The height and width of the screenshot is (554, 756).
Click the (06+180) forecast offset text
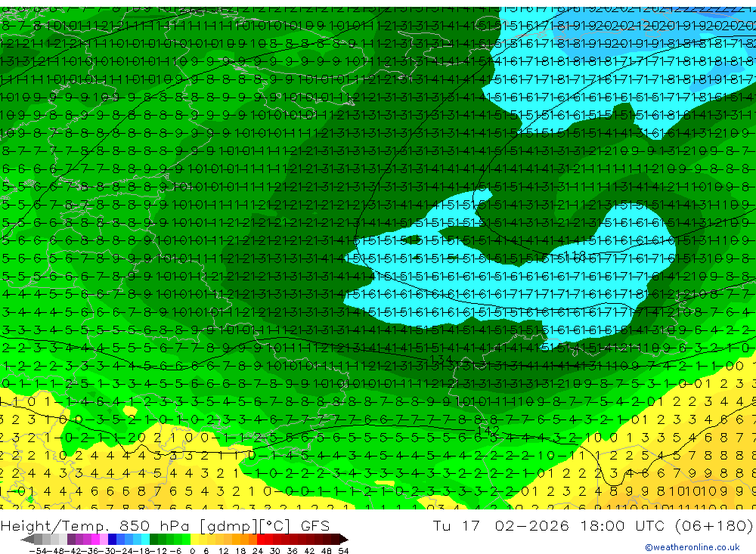pos(713,525)
